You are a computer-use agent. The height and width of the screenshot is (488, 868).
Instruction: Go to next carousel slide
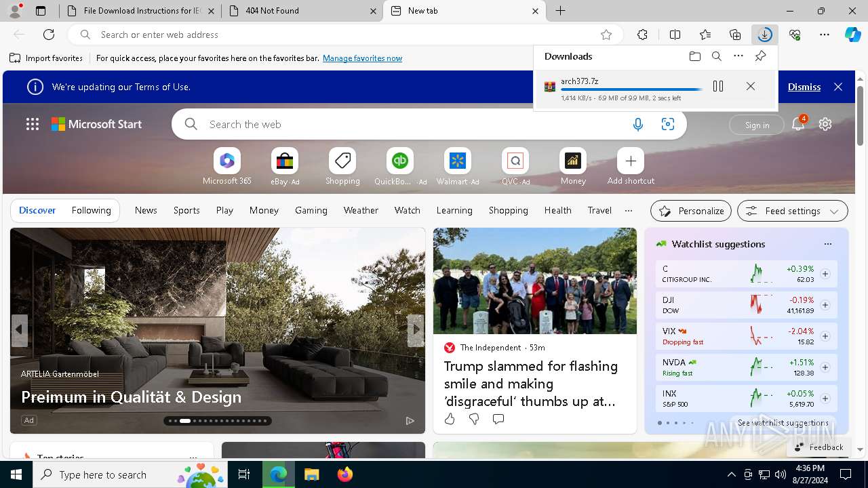point(416,329)
